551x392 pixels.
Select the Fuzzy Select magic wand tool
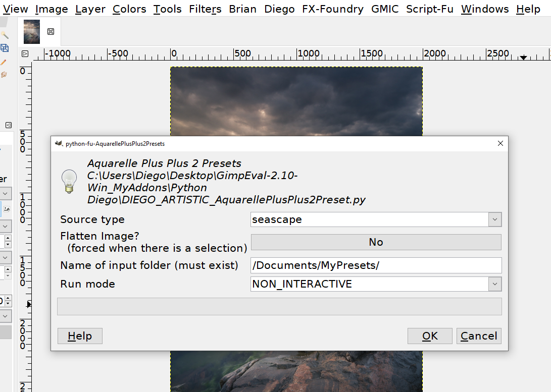(x=4, y=35)
